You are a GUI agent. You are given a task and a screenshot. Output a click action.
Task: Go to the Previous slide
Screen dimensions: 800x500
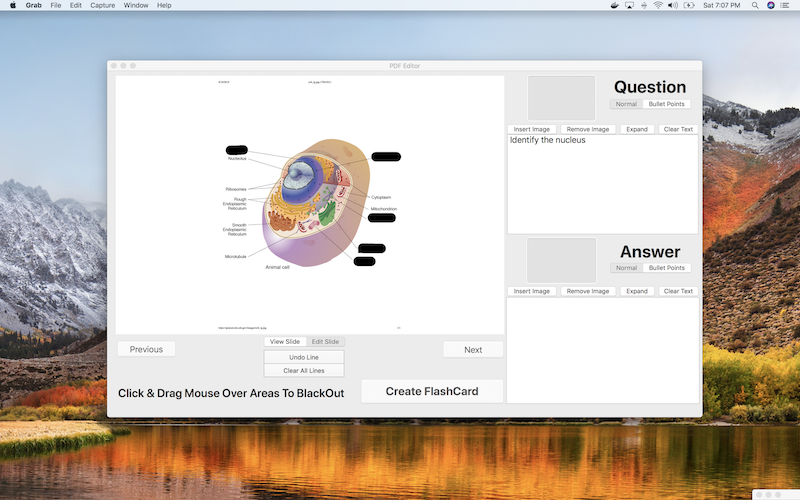[146, 349]
